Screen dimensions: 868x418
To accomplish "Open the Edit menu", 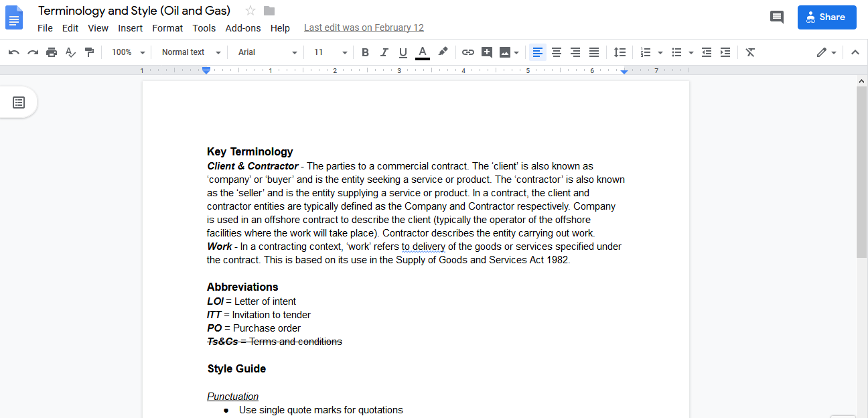I will [70, 28].
